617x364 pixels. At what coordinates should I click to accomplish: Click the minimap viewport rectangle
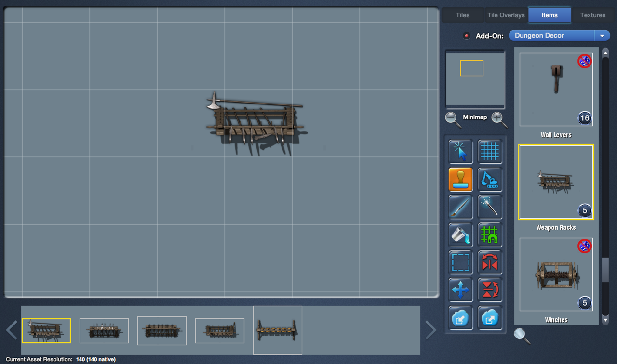[x=472, y=68]
